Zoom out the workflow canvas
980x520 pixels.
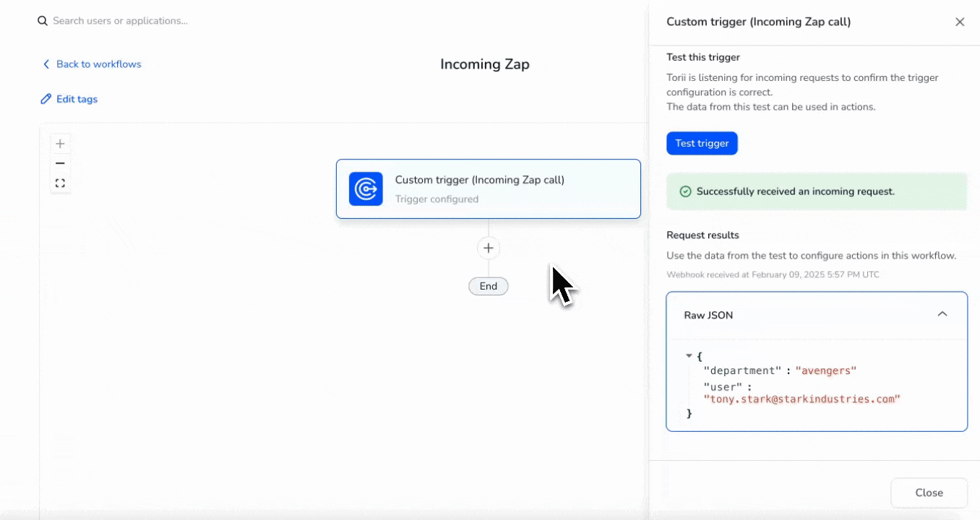pos(60,163)
